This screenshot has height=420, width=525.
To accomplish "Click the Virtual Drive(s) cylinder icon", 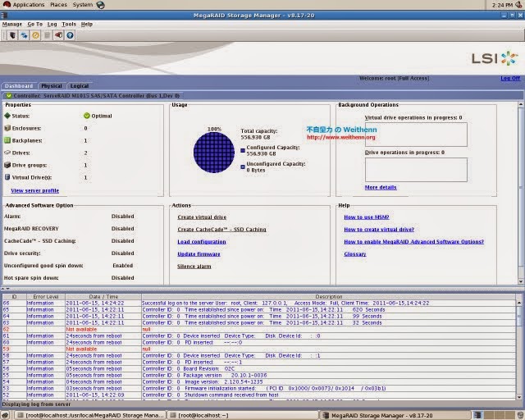I will pos(7,177).
